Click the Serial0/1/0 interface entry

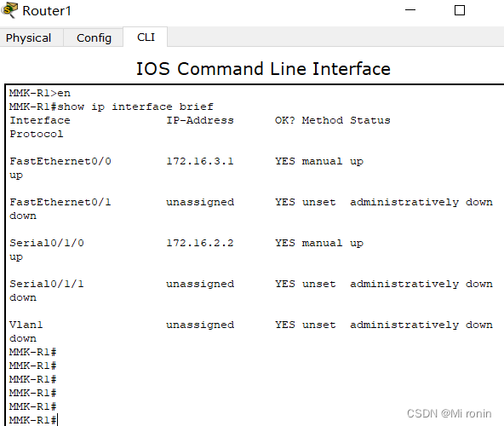(47, 243)
